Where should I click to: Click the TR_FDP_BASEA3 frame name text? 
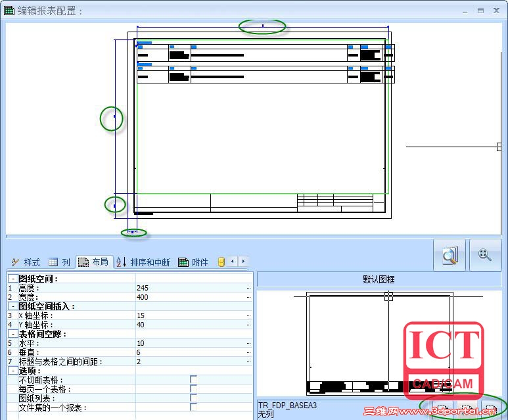[x=287, y=405]
